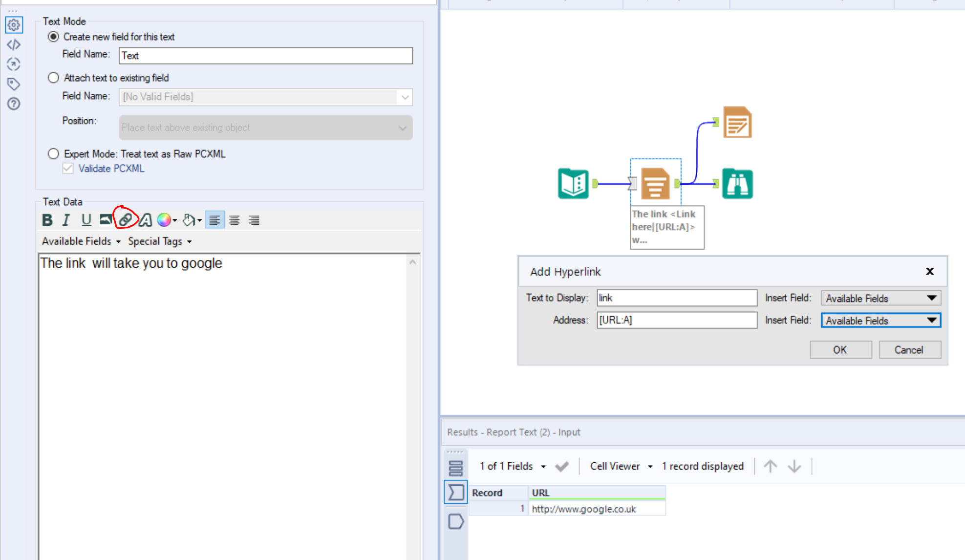Open the text color wheel picker

pyautogui.click(x=165, y=220)
